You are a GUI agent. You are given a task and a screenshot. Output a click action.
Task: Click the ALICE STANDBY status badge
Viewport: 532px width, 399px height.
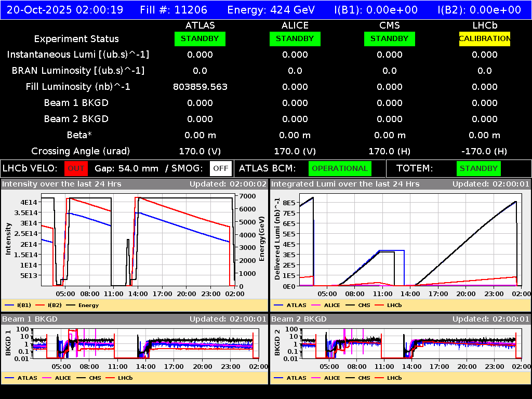[x=295, y=38]
